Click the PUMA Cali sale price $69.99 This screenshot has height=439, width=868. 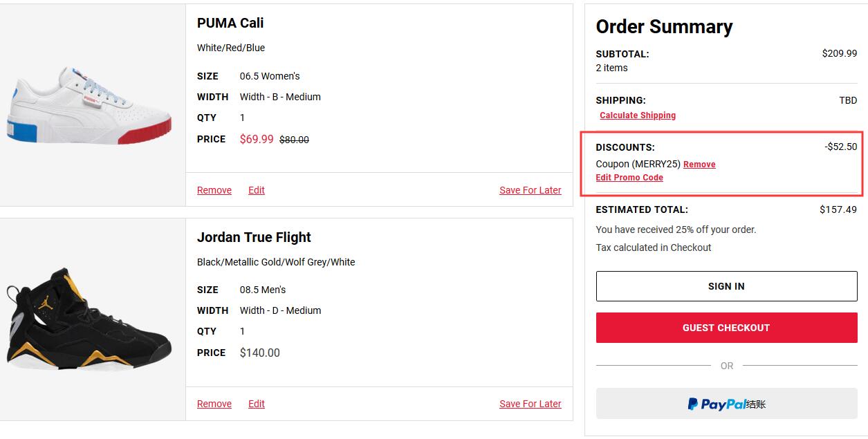coord(257,139)
